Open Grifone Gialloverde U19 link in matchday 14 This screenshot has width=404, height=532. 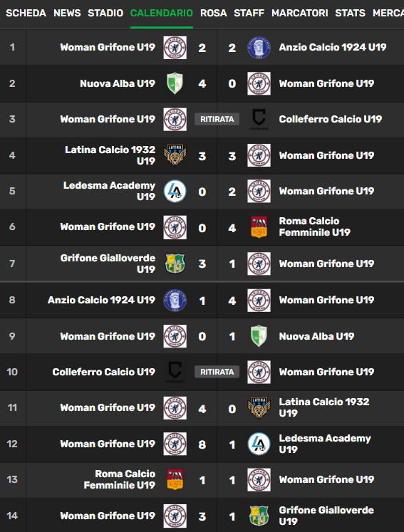326,516
